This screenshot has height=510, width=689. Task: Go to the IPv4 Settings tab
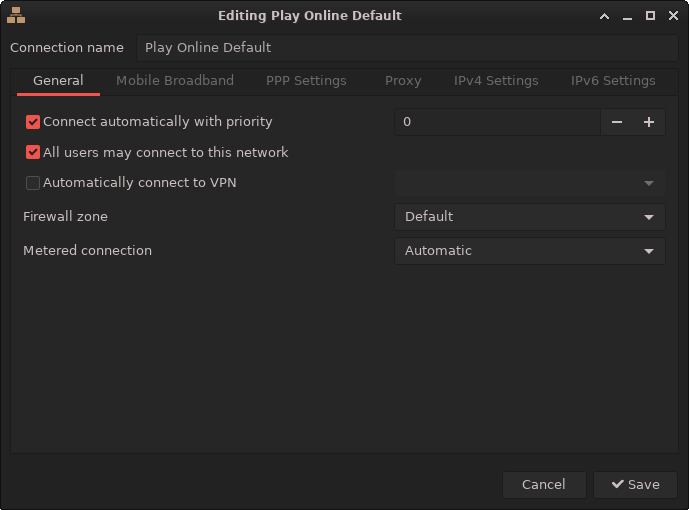click(496, 81)
